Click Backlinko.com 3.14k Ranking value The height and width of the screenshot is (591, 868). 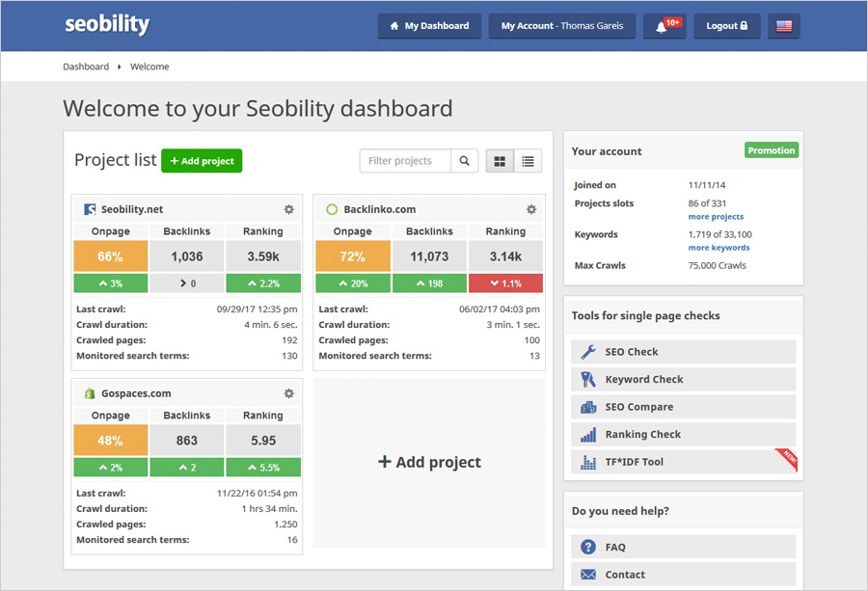(506, 256)
